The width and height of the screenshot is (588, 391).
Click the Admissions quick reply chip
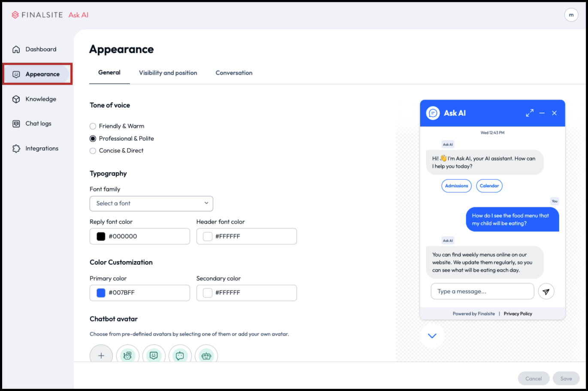[x=457, y=186]
